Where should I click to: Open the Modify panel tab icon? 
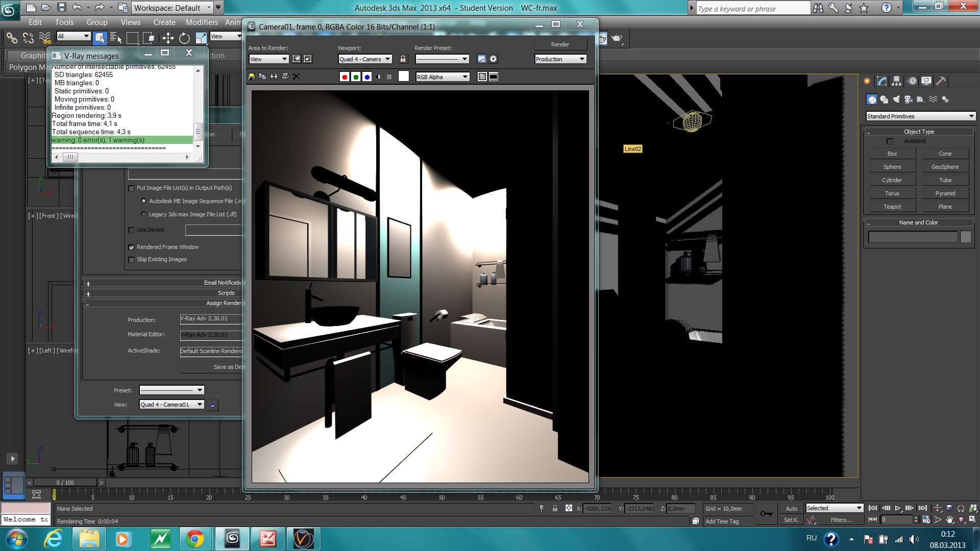[882, 81]
